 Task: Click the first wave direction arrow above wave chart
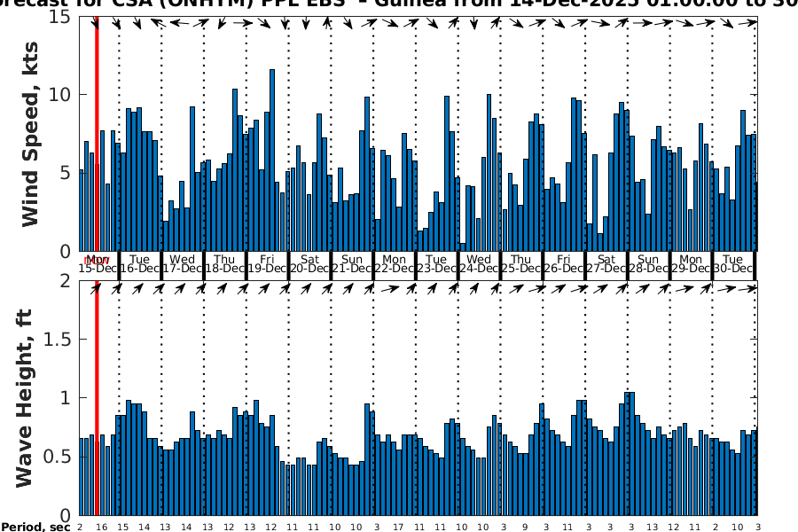pyautogui.click(x=95, y=288)
